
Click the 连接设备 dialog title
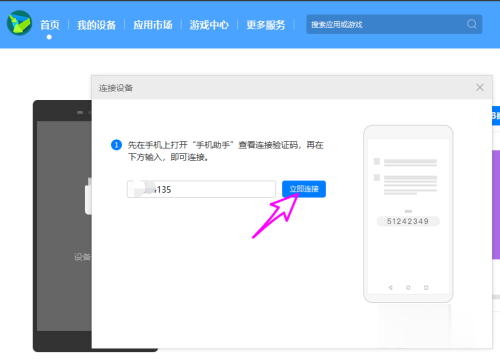(x=116, y=88)
